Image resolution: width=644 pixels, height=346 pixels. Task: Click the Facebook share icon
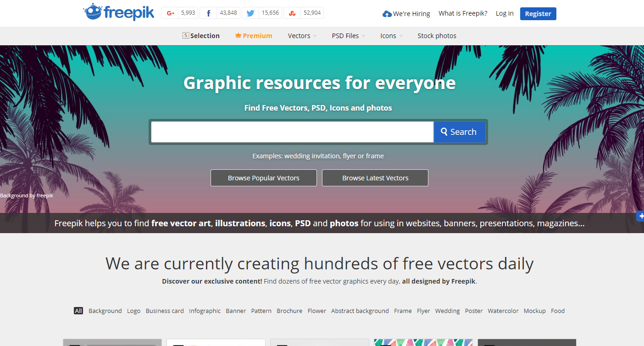208,13
